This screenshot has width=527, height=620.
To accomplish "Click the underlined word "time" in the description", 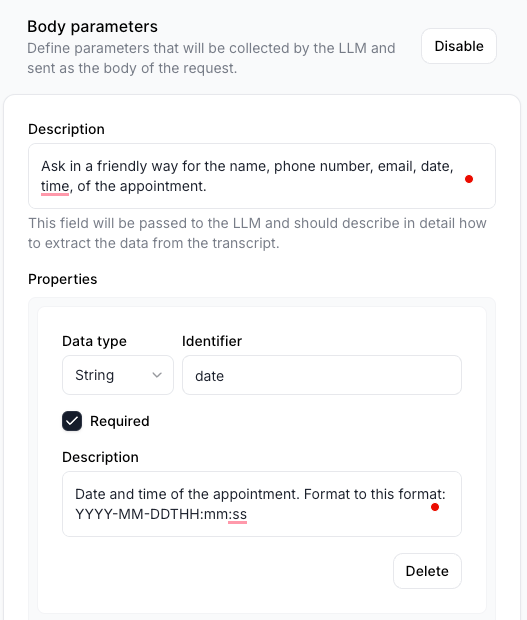I will point(55,186).
